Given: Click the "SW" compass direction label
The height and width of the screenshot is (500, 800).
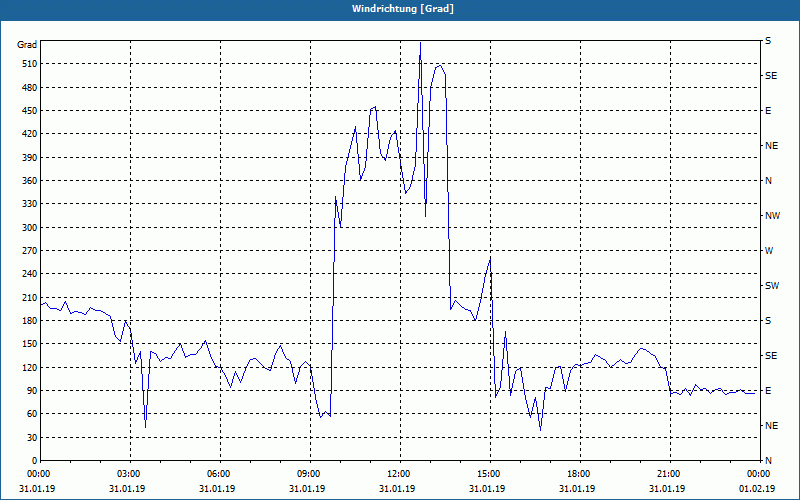Looking at the screenshot, I should pyautogui.click(x=772, y=286).
